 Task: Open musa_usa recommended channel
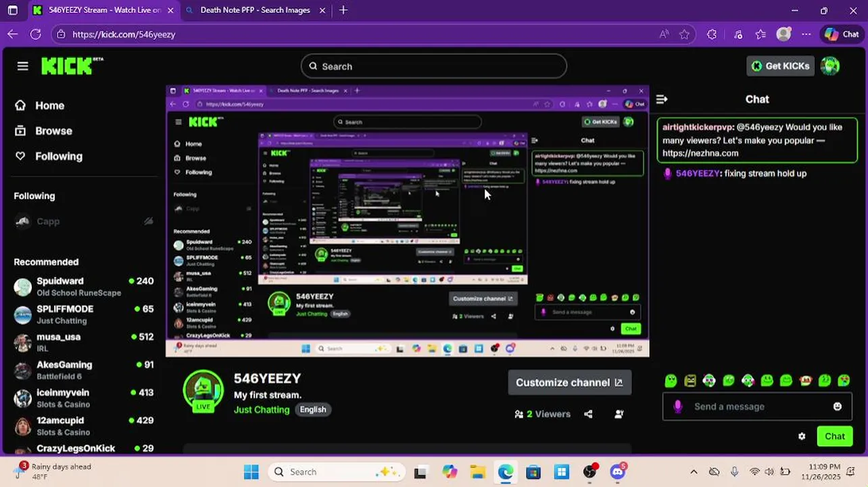point(84,342)
